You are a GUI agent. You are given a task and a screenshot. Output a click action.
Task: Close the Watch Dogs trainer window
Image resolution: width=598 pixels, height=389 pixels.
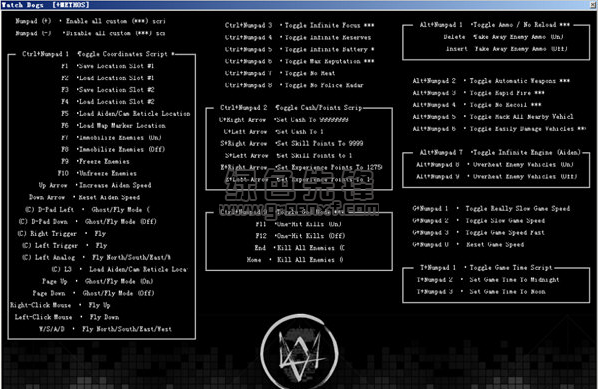[593, 4]
